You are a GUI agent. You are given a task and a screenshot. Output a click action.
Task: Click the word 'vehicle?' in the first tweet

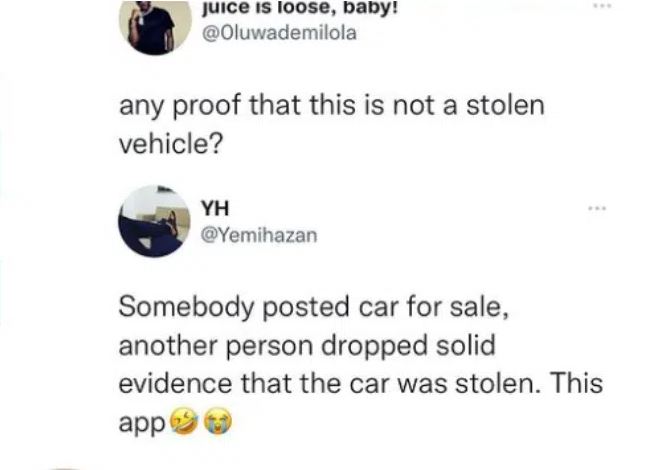coord(170,145)
